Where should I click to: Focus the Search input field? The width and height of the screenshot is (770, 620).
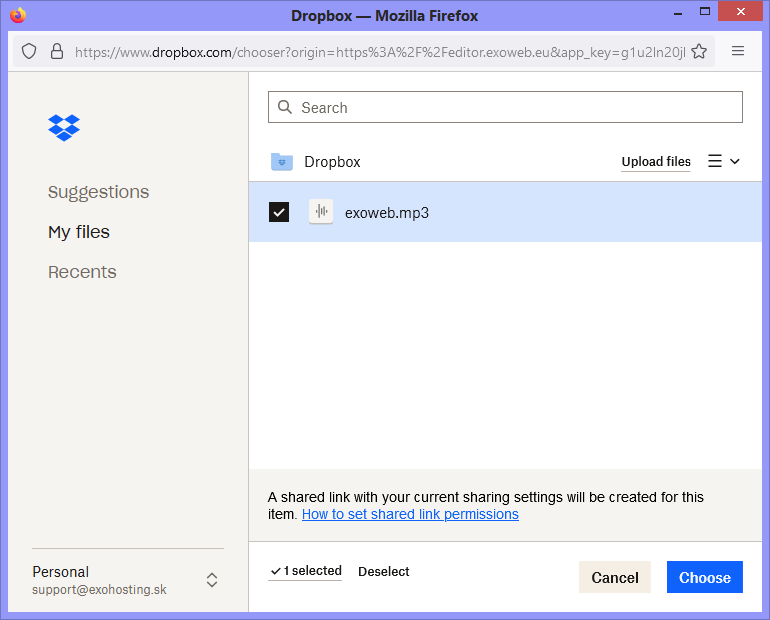click(505, 107)
